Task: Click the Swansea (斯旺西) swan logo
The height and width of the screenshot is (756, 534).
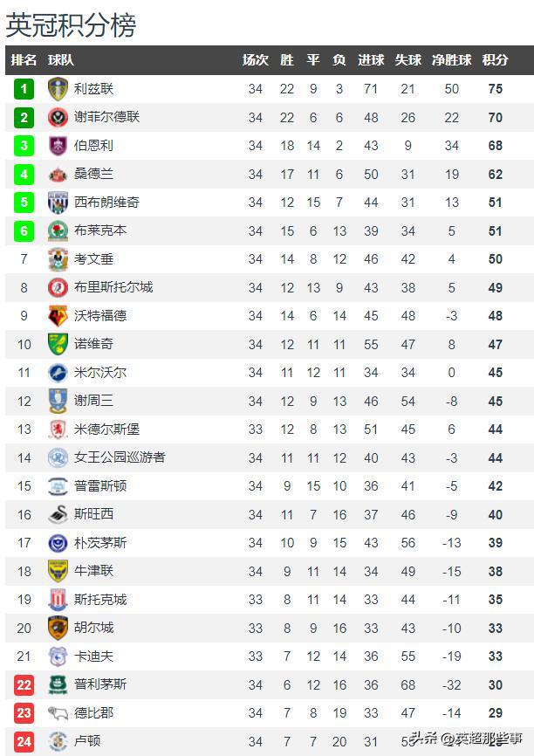Action: tap(58, 514)
